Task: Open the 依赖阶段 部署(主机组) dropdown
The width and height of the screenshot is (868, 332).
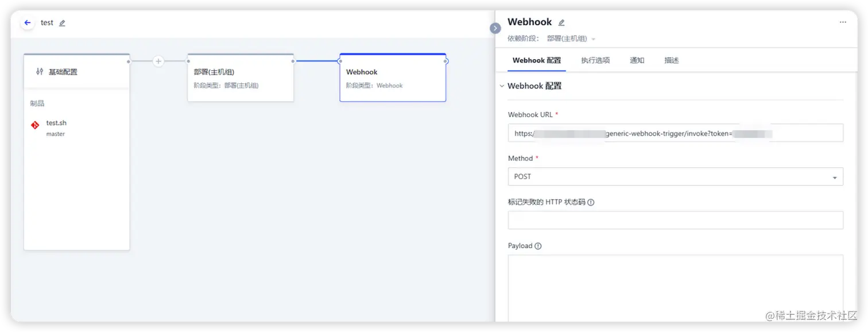Action: tap(571, 38)
